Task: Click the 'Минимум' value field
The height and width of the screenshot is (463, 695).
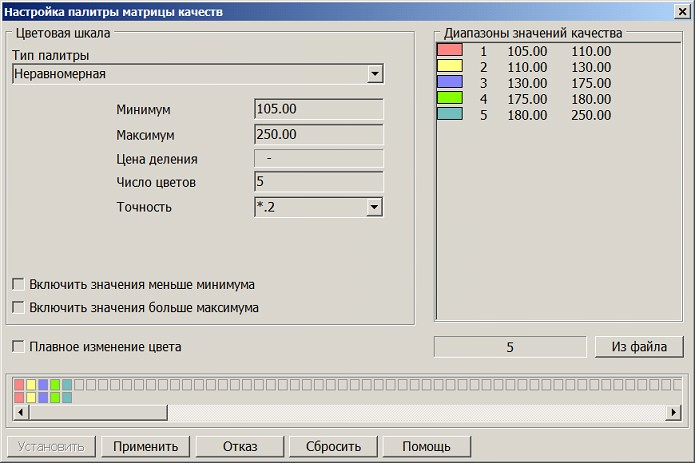Action: (x=319, y=109)
